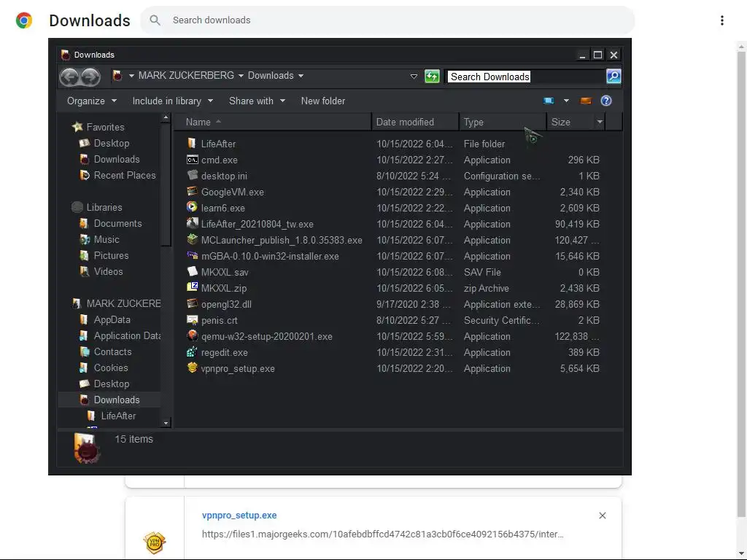Open the Share with dropdown
747x560 pixels.
(x=257, y=101)
